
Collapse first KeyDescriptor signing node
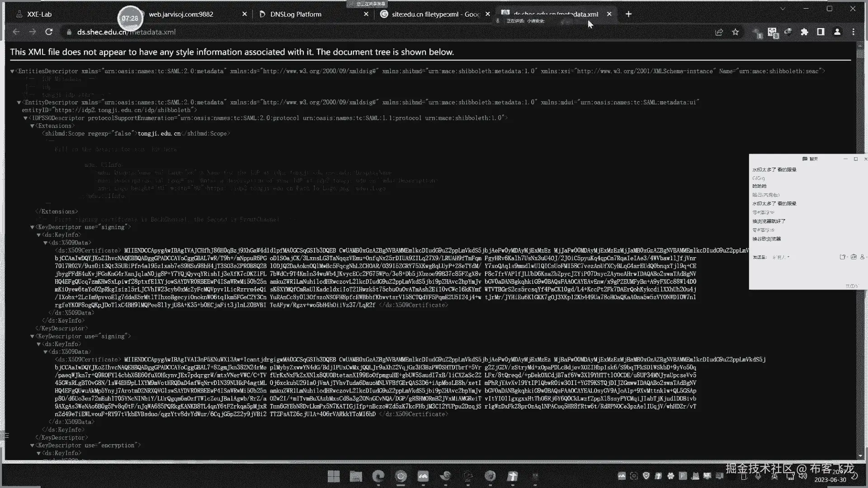click(x=32, y=227)
